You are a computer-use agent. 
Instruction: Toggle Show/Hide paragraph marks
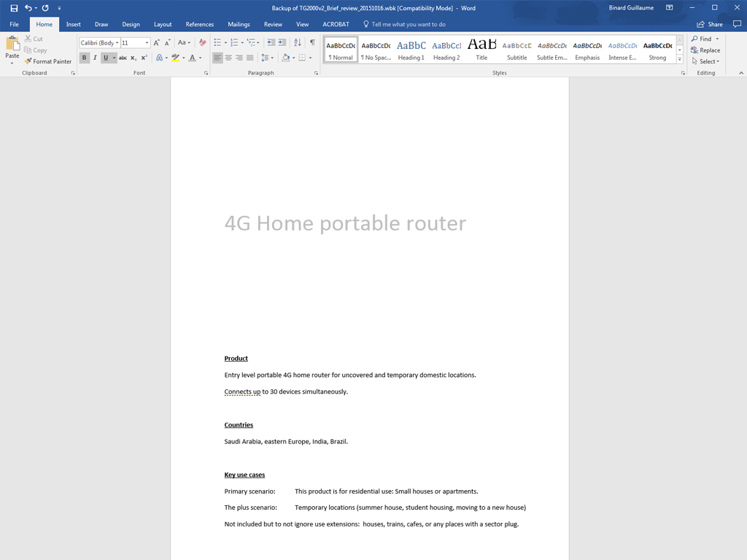coord(312,43)
